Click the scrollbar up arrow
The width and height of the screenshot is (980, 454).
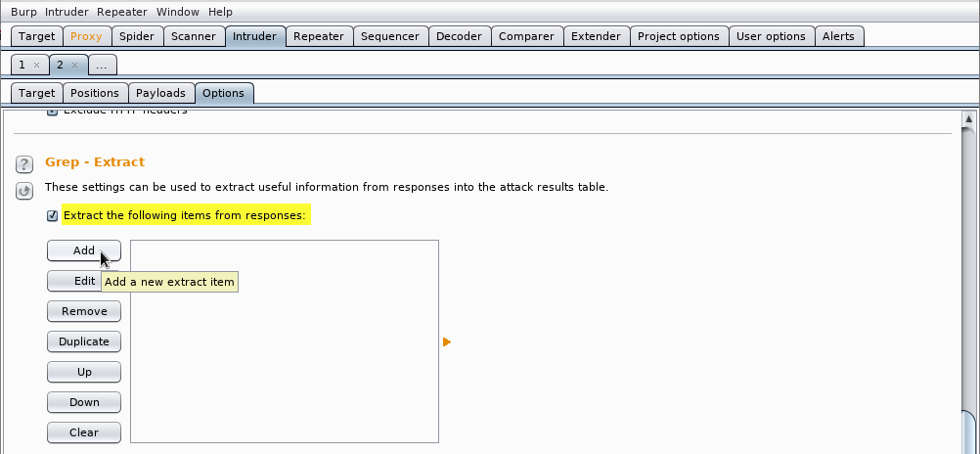click(x=968, y=118)
